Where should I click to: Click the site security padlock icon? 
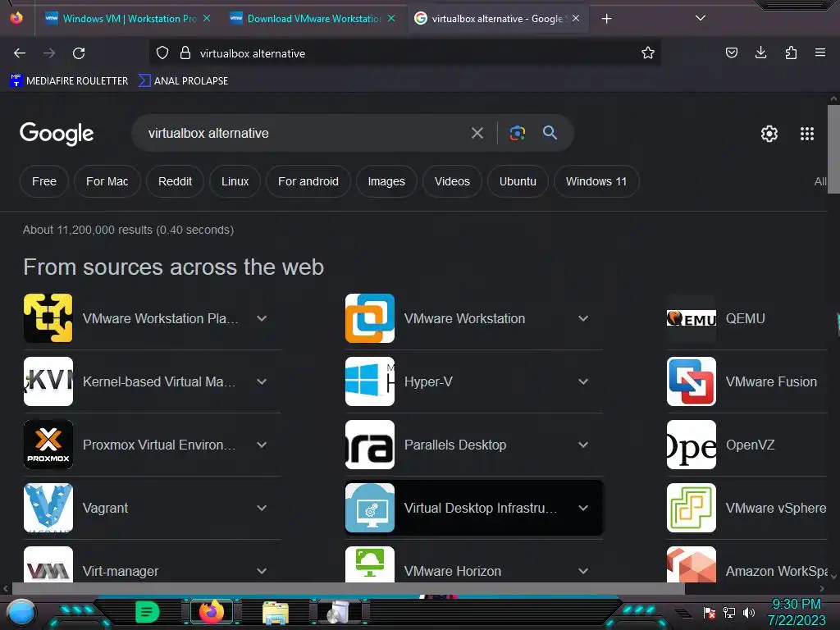[x=185, y=53]
